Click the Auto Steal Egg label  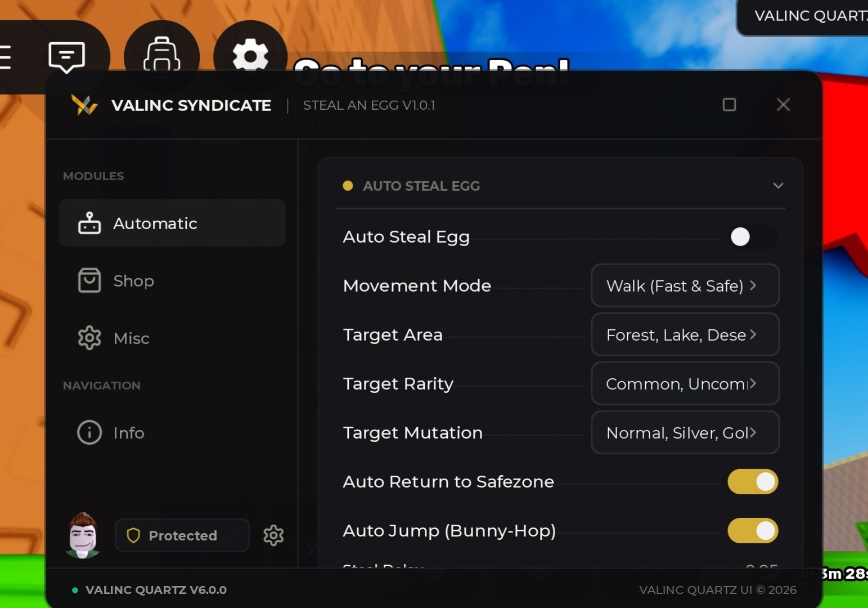click(x=406, y=237)
